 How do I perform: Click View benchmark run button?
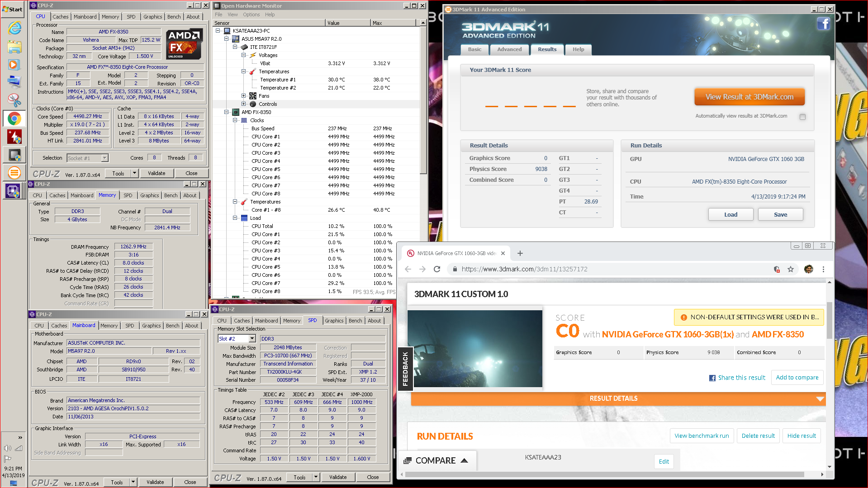pyautogui.click(x=702, y=436)
